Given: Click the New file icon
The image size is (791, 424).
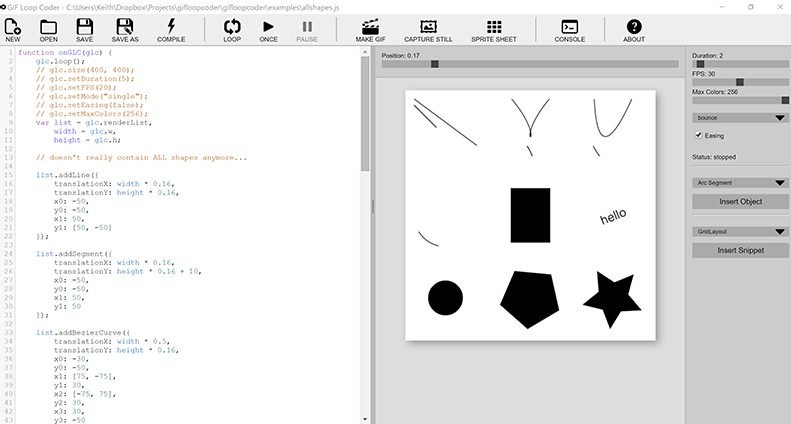Looking at the screenshot, I should [13, 27].
